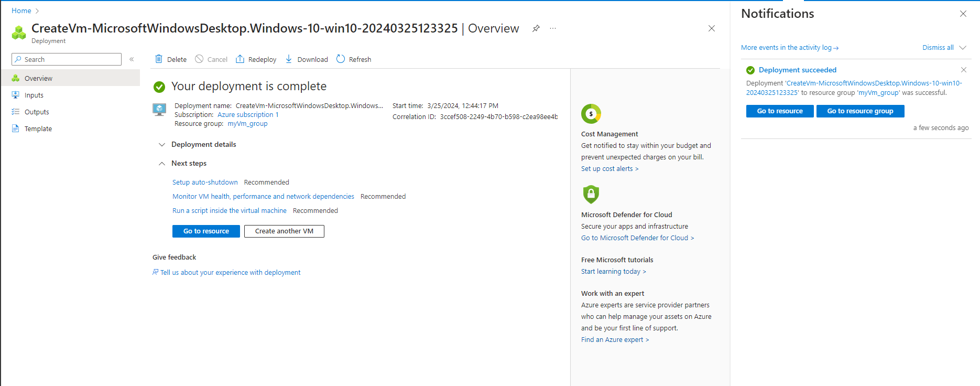Collapse the left sidebar with double chevron
Image resolution: width=980 pixels, height=386 pixels.
[132, 59]
